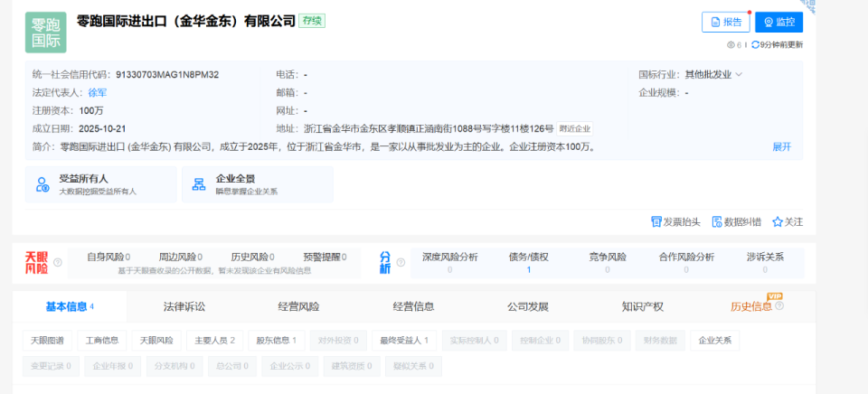868x394 pixels.
Task: Click the 工商信息 chip
Action: coord(102,341)
